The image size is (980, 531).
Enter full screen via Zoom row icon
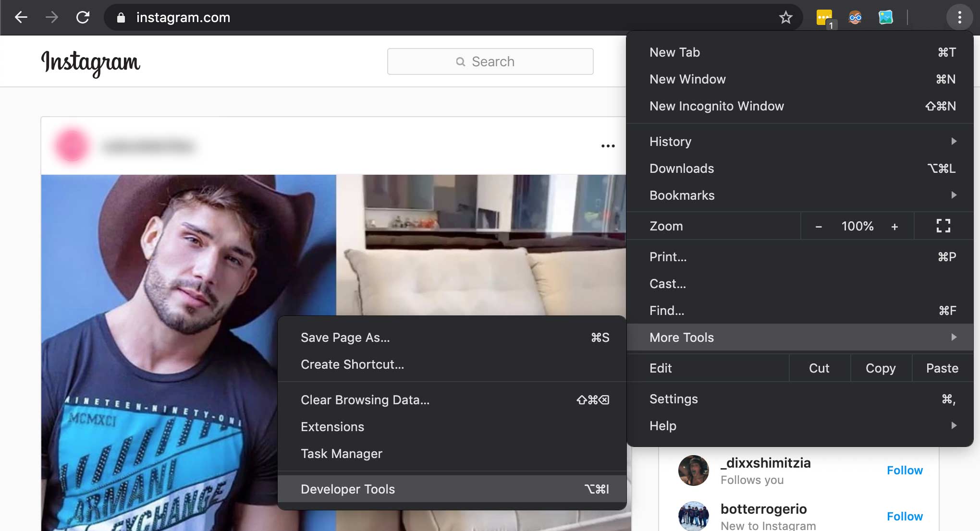tap(943, 226)
